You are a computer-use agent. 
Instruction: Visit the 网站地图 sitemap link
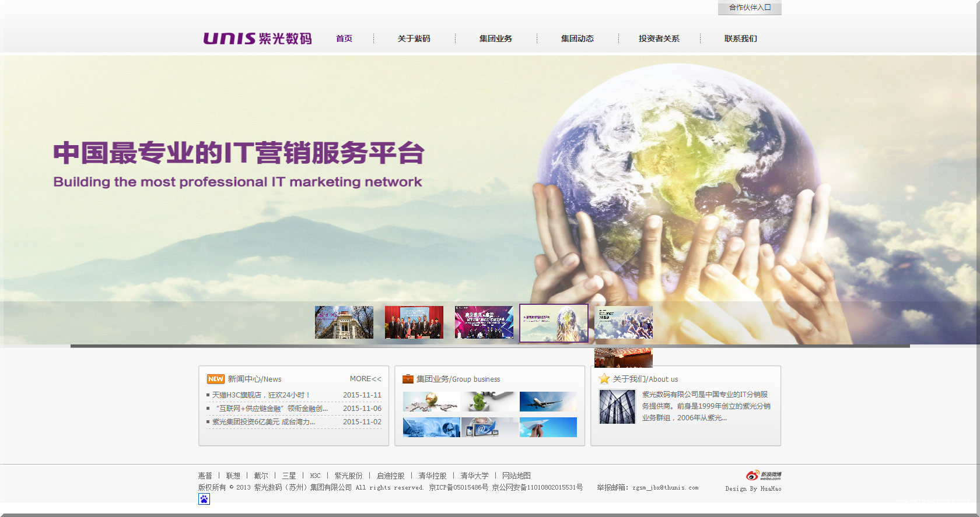click(516, 476)
